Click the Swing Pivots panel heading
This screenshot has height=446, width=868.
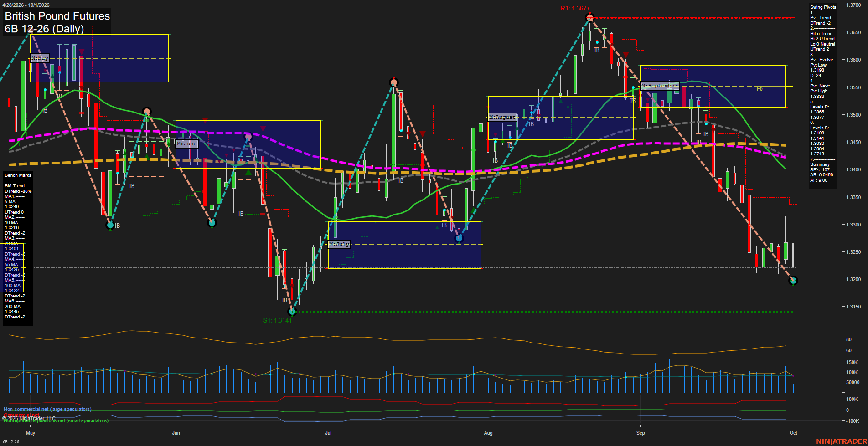tap(823, 7)
